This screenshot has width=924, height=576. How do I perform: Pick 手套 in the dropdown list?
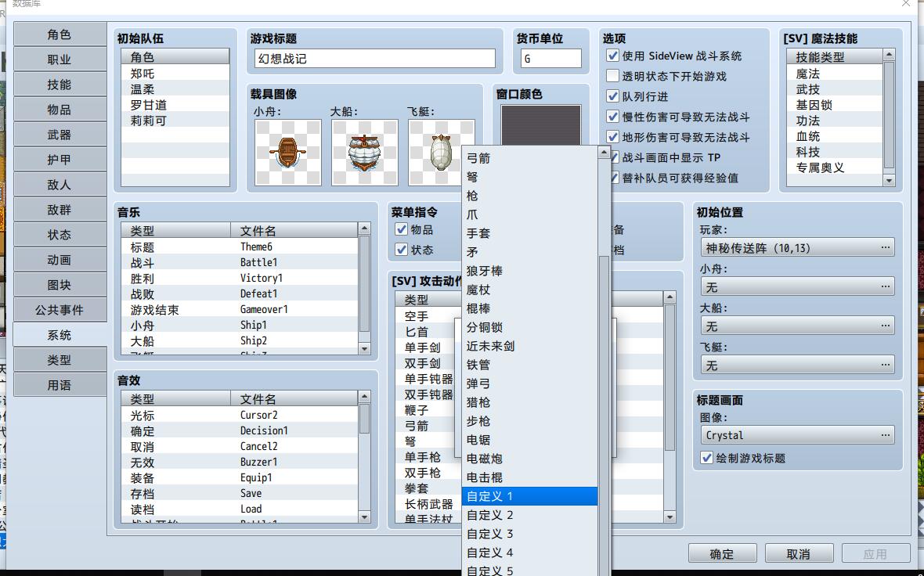click(x=530, y=233)
